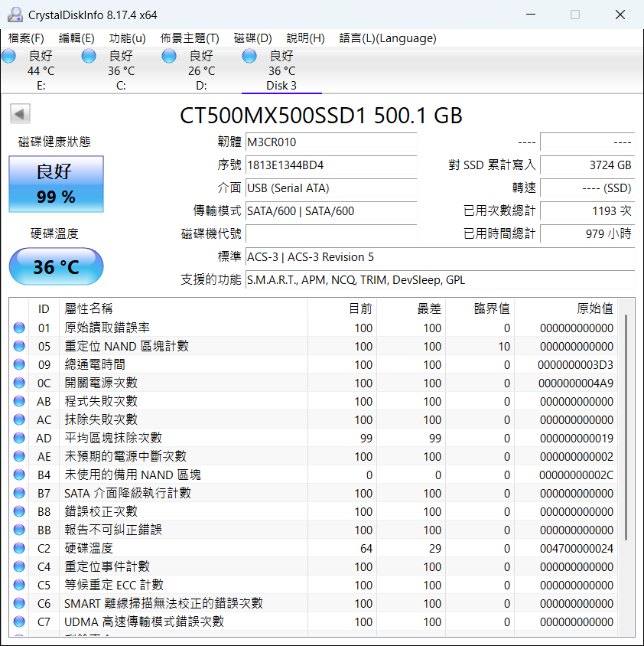Screen dimensions: 644x646
Task: Click the 傳輸模式 SATA/600 field
Action: tap(331, 211)
